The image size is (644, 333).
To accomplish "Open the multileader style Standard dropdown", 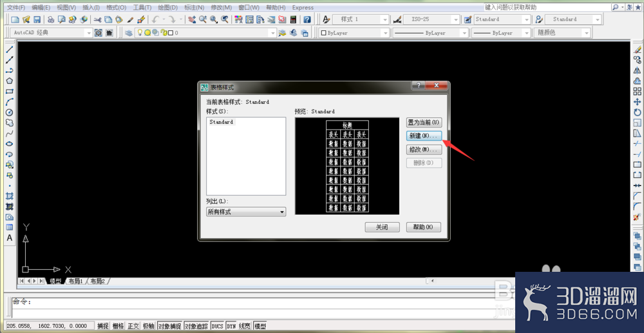I will click(597, 19).
